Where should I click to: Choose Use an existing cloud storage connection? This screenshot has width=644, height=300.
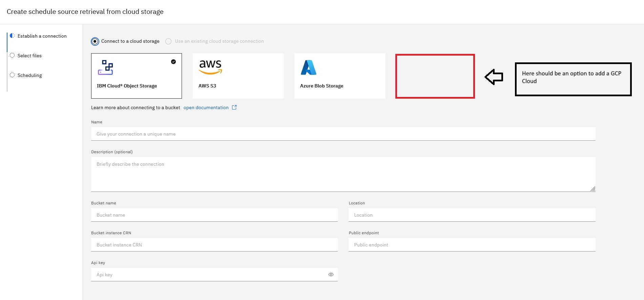[x=168, y=41]
